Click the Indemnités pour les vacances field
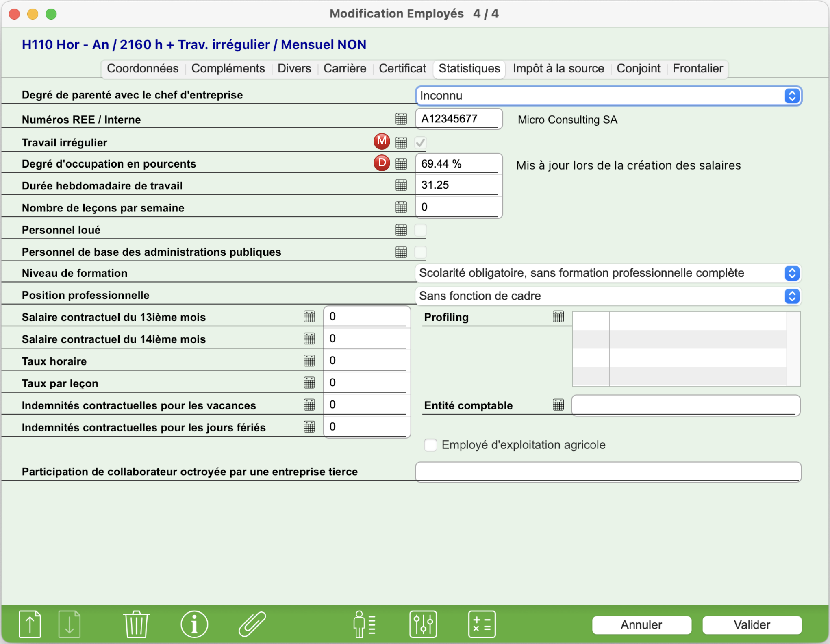830x644 pixels. tap(367, 405)
